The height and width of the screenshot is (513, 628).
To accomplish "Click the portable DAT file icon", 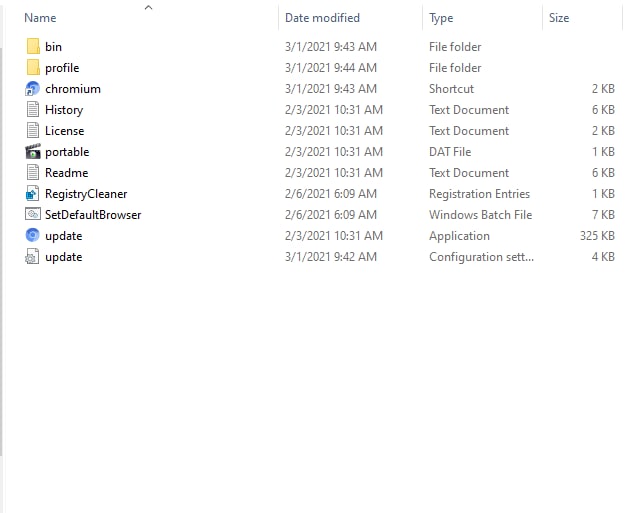I will tap(33, 152).
